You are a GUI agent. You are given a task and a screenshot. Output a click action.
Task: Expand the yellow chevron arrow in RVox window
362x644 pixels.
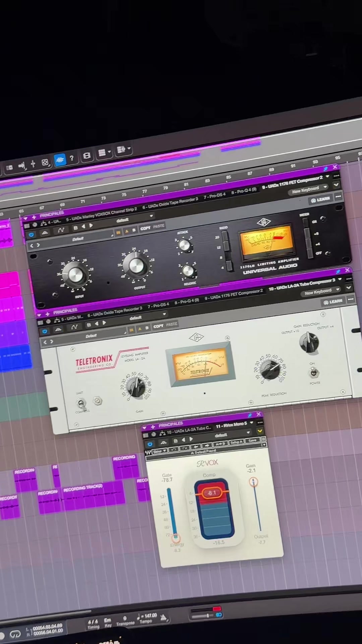click(x=260, y=431)
